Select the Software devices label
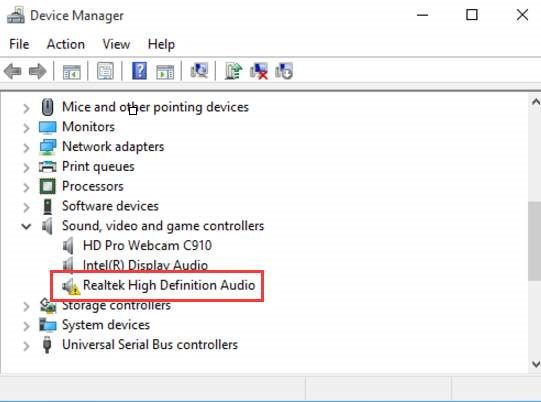The width and height of the screenshot is (541, 402). [110, 206]
